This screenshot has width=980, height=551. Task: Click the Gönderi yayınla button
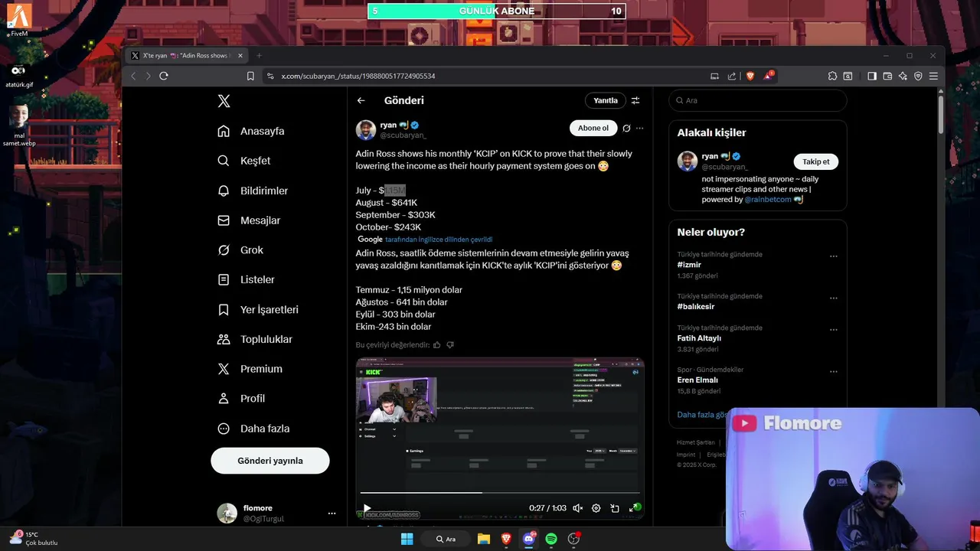(270, 461)
